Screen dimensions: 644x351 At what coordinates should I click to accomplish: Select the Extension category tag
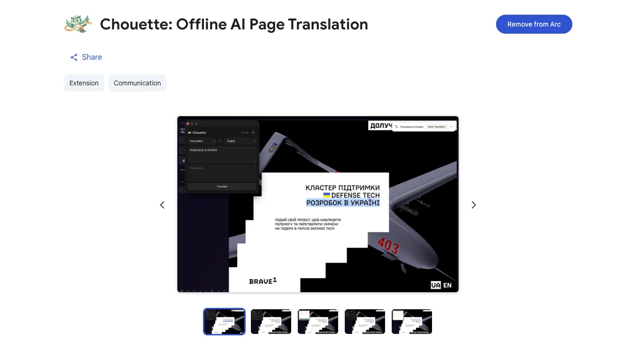click(x=84, y=83)
